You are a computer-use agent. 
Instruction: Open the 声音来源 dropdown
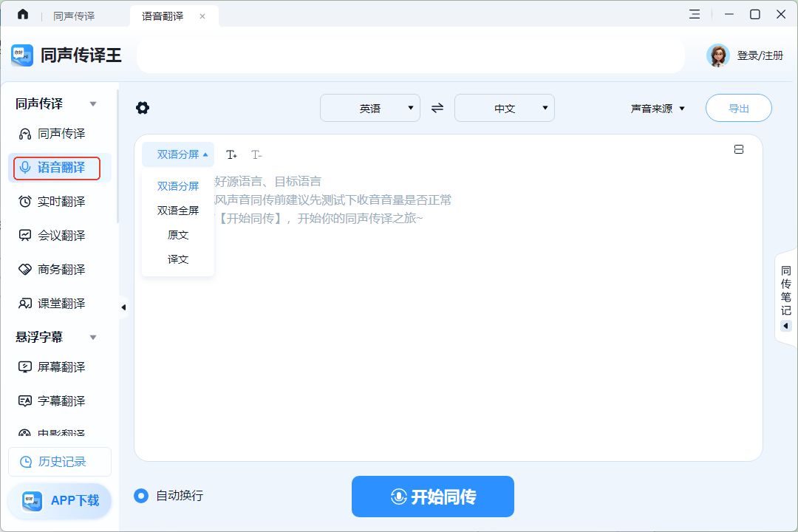pyautogui.click(x=658, y=109)
